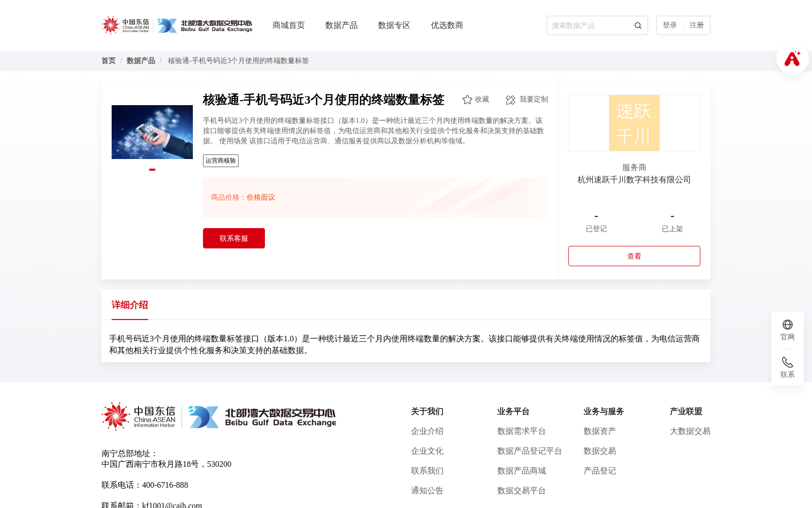The height and width of the screenshot is (508, 812).
Task: Select the 详细介绍 tab
Action: (x=130, y=305)
